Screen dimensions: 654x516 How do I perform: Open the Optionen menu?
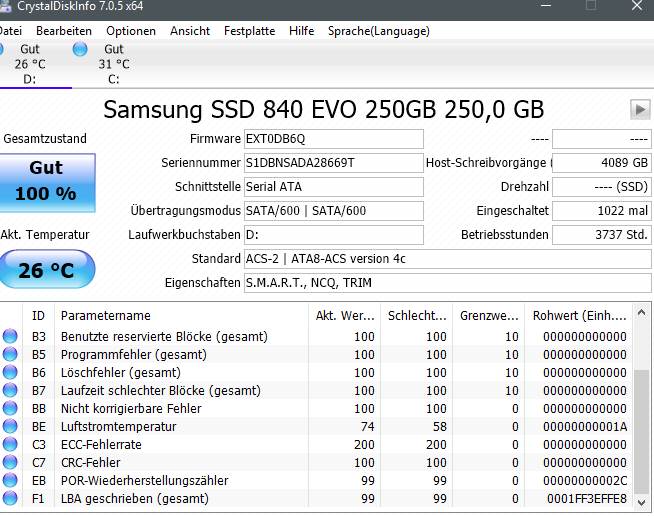(x=131, y=31)
